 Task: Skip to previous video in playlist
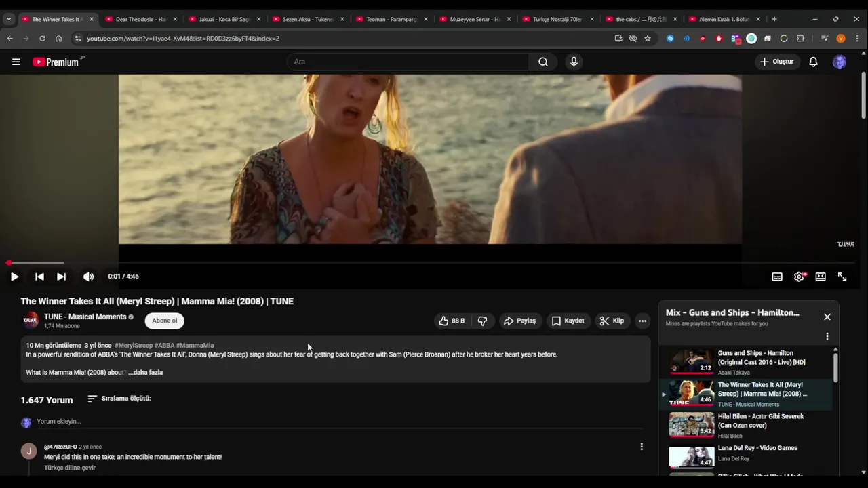pyautogui.click(x=39, y=277)
